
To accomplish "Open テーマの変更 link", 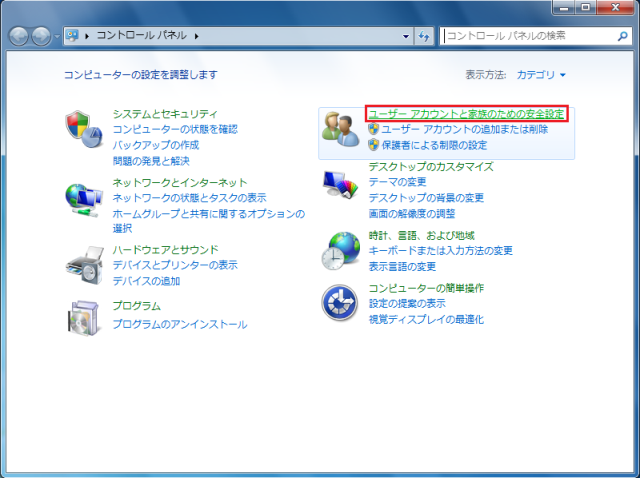I will [398, 182].
